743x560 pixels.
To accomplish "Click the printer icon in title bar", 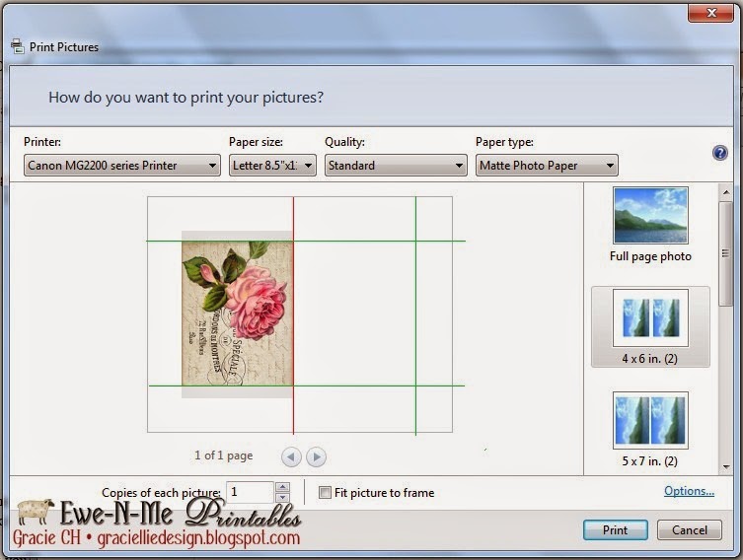I will 16,46.
